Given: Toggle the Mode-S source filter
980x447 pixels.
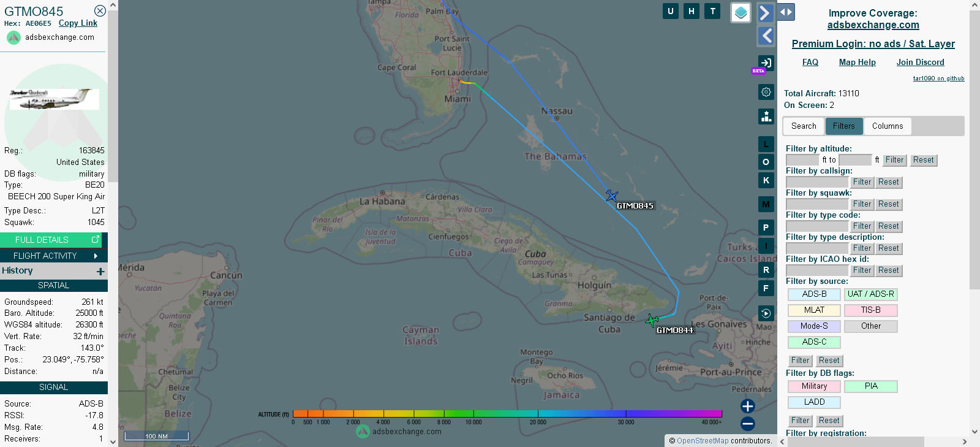Looking at the screenshot, I should (814, 326).
